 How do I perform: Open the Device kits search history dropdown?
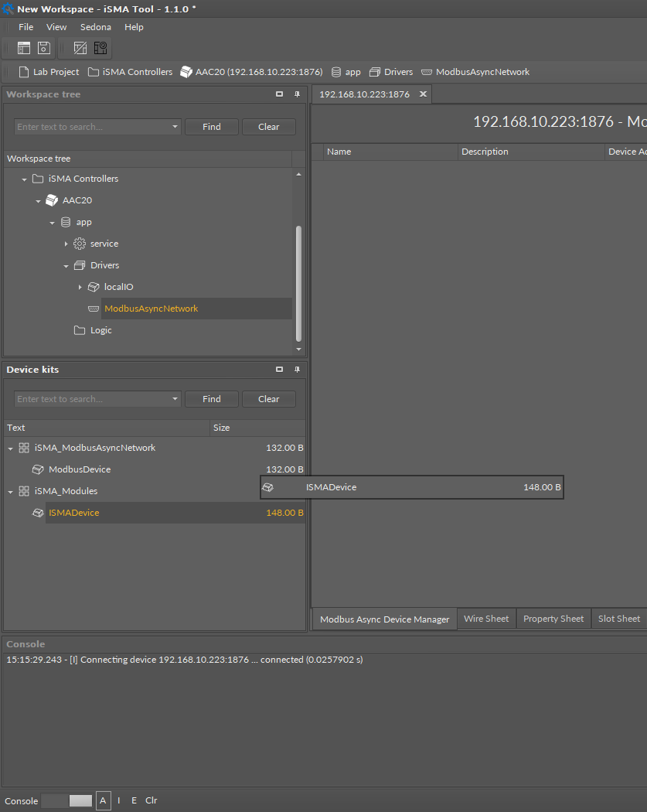click(x=175, y=399)
